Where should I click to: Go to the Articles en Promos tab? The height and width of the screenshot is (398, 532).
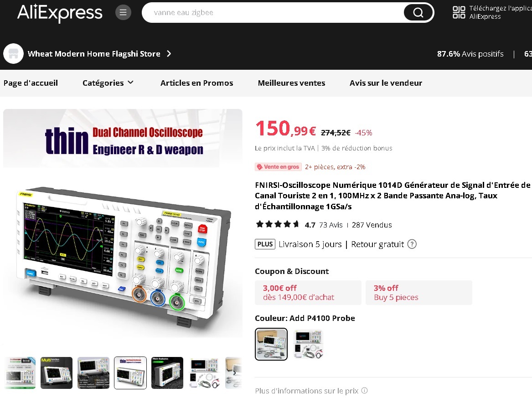point(197,83)
